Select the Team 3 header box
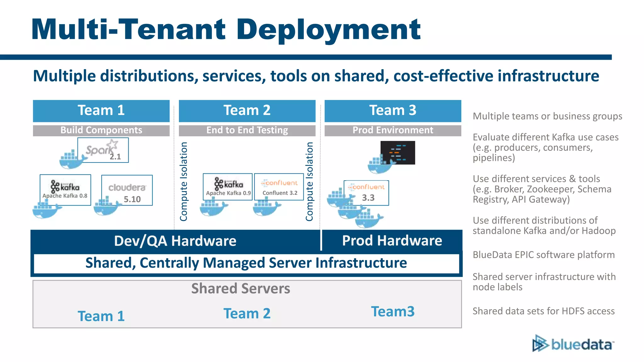 [393, 111]
